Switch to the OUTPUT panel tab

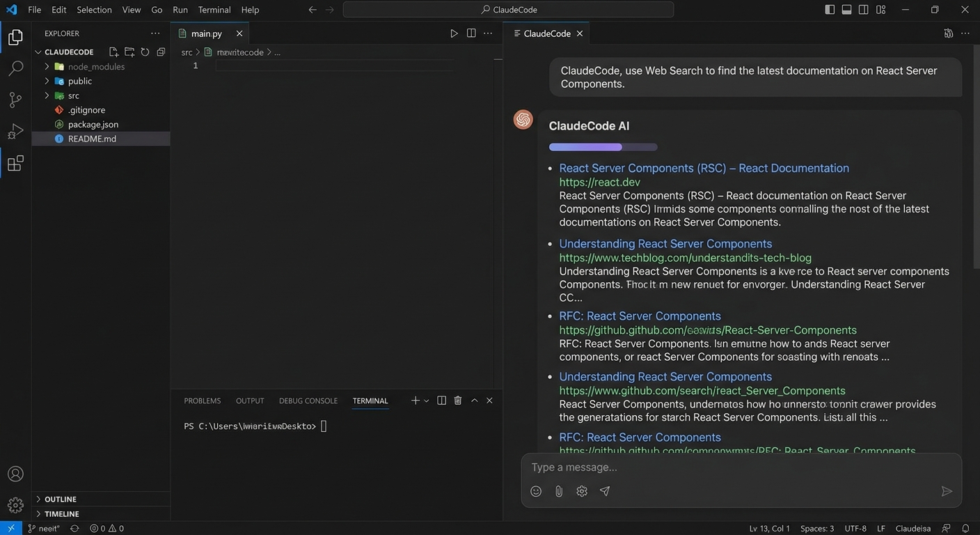click(x=250, y=401)
